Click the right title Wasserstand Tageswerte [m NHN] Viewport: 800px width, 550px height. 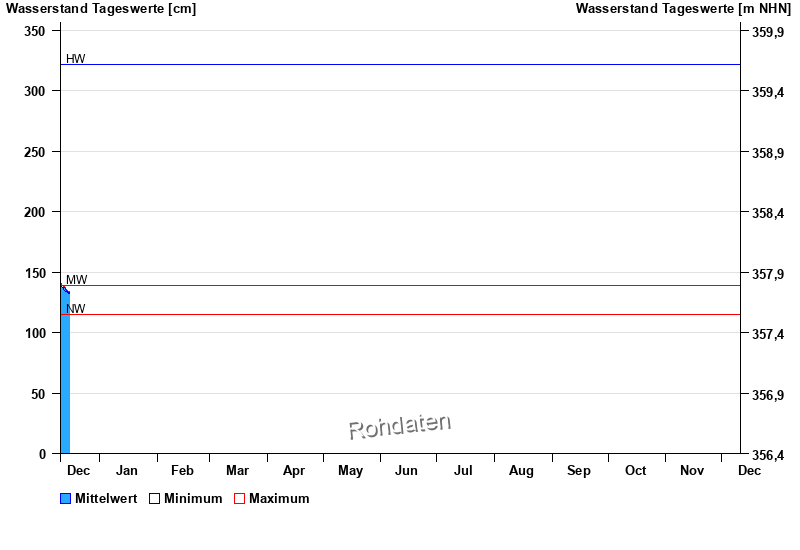point(683,9)
